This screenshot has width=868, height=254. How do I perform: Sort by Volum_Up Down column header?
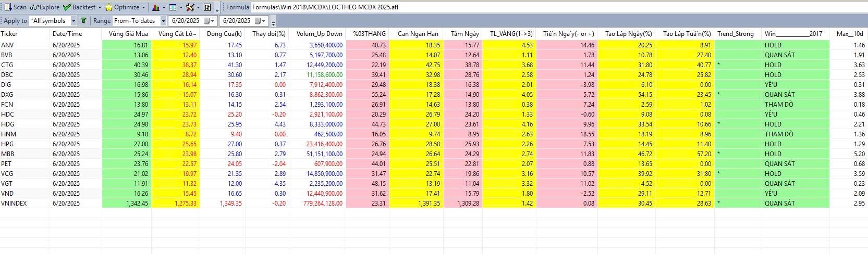coord(319,34)
